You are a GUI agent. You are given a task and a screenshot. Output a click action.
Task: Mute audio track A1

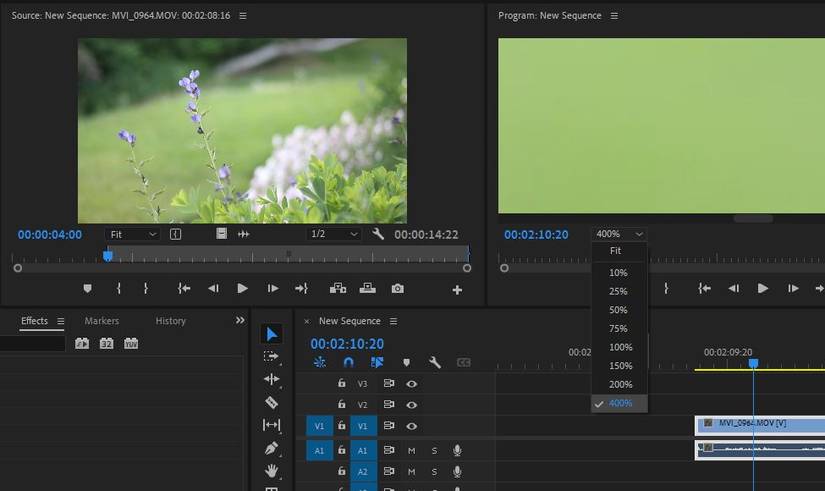pyautogui.click(x=411, y=450)
